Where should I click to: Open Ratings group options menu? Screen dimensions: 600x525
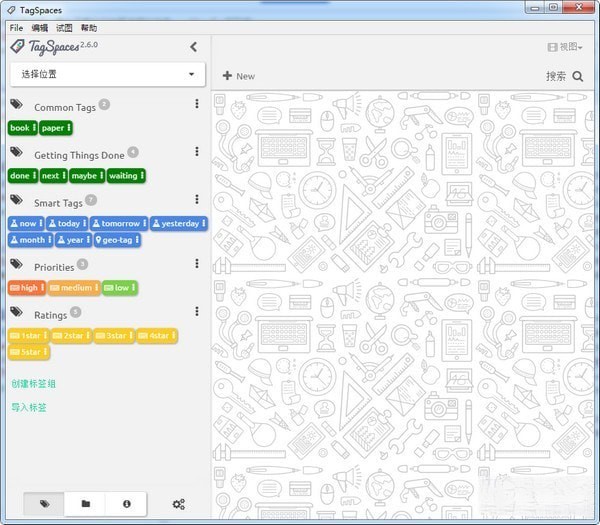pos(196,312)
